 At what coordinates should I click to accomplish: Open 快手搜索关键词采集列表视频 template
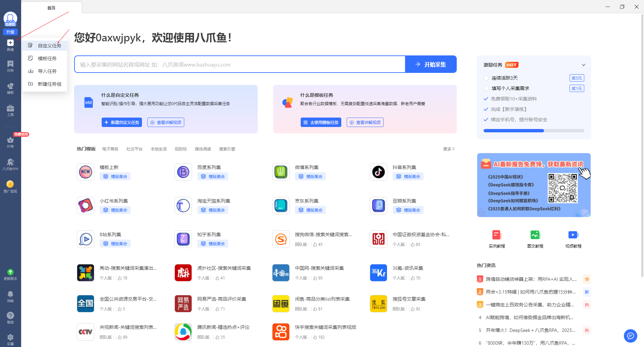[325, 327]
